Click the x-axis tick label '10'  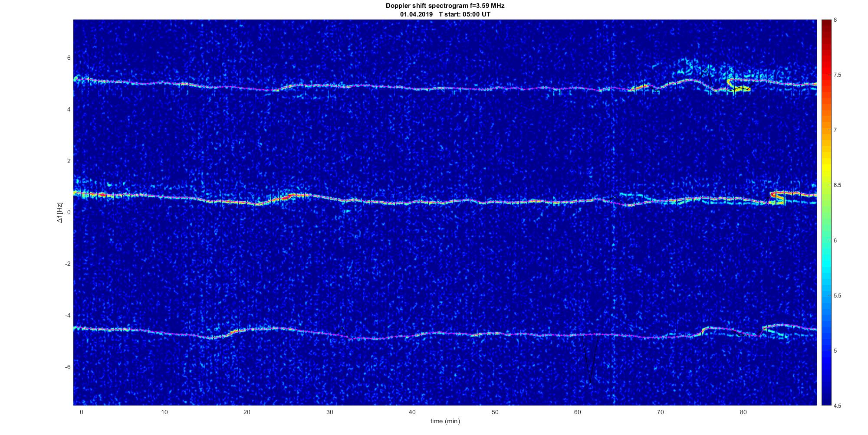[x=164, y=412]
